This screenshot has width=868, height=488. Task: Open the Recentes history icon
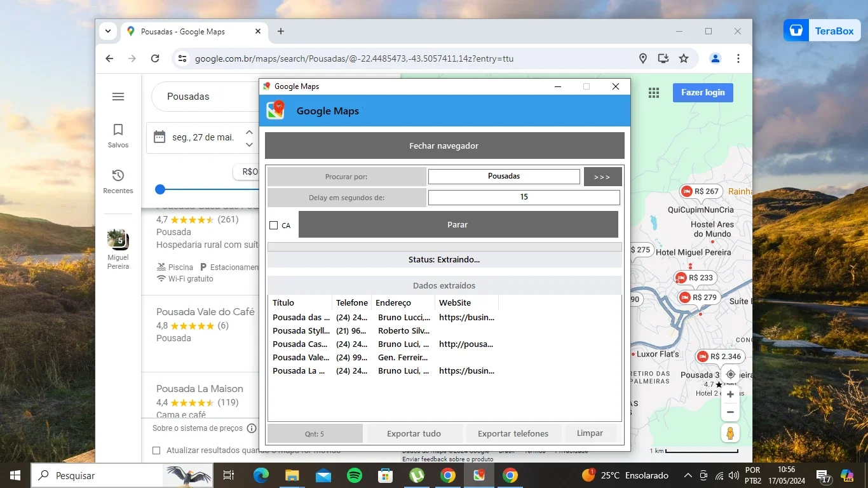[118, 175]
